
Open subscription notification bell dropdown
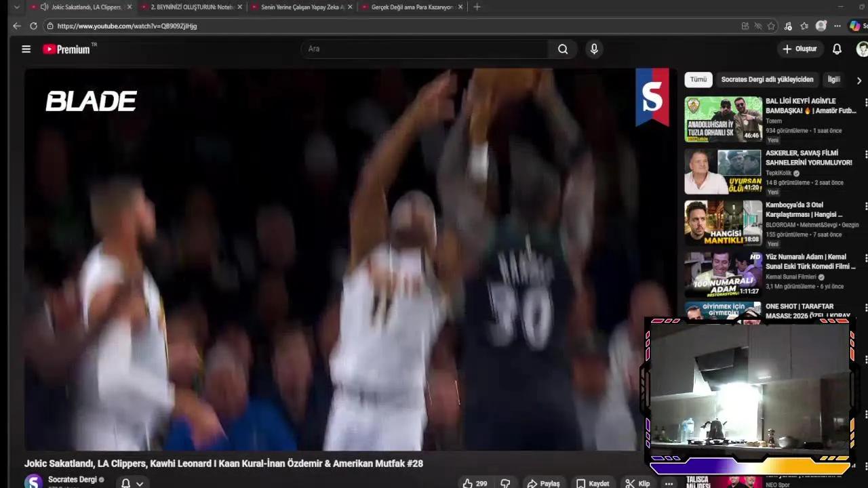[x=132, y=483]
